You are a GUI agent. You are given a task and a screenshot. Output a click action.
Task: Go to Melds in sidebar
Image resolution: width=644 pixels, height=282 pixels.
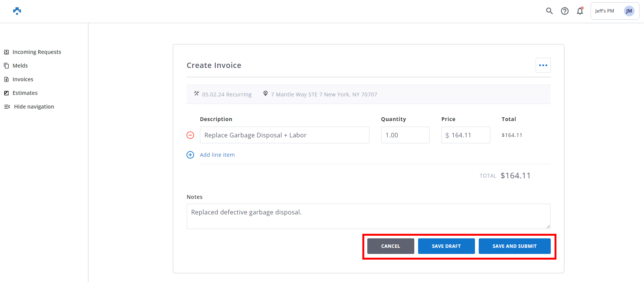click(x=20, y=66)
